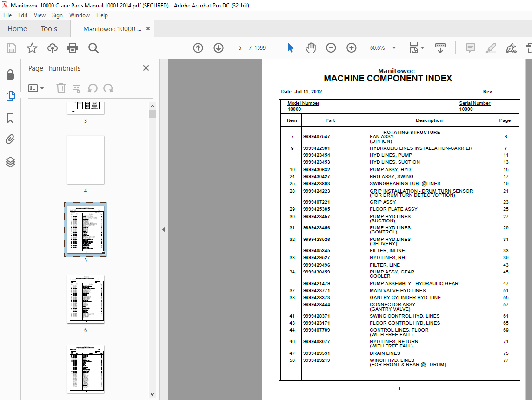Open the sign document pen tool
Image resolution: width=532 pixels, height=400 pixels.
pyautogui.click(x=511, y=48)
